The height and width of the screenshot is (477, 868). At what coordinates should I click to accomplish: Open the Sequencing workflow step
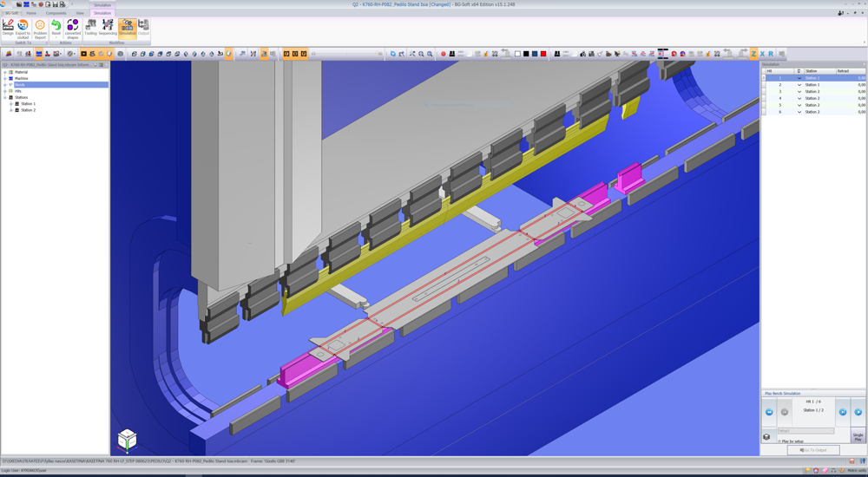click(x=108, y=28)
